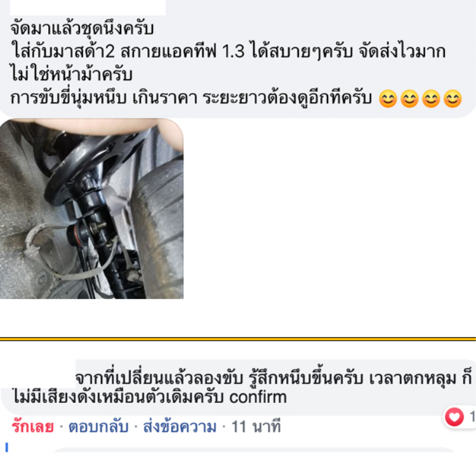
Task: Click the red heart reaction icon
Action: coord(454,416)
